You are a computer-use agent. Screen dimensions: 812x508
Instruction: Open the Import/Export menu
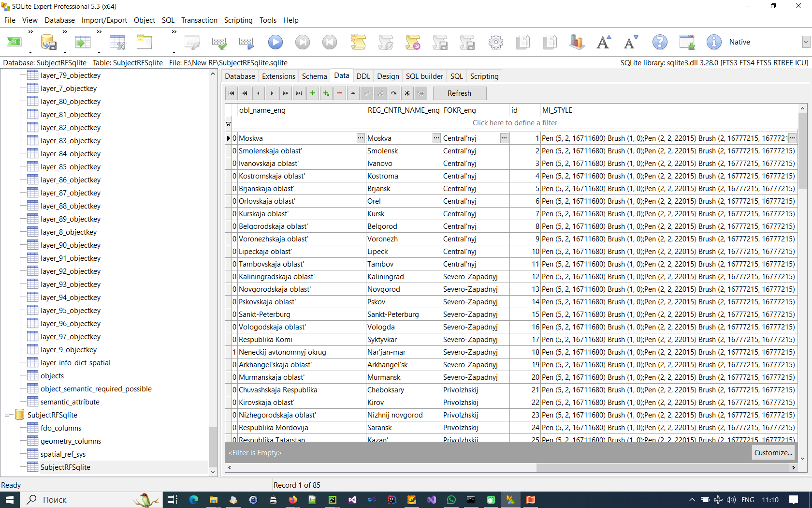(104, 20)
